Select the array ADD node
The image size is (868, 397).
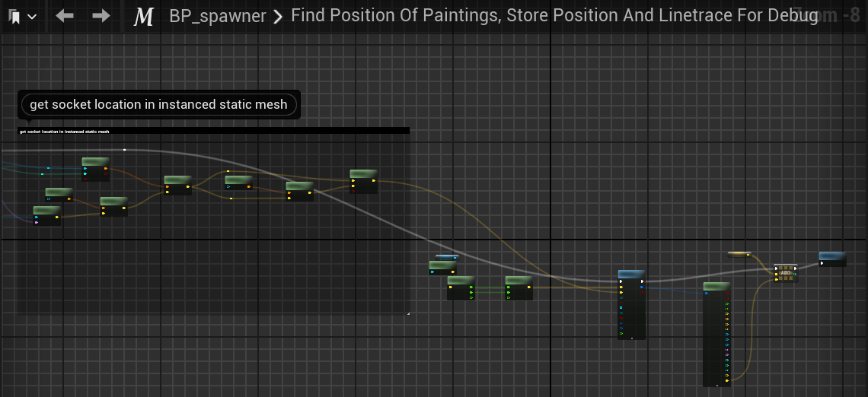(786, 273)
